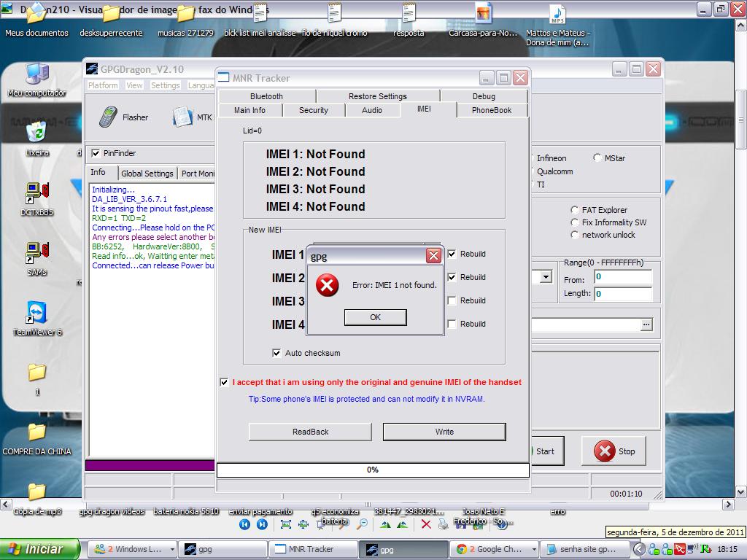
Task: Click the browse ... button in GPGDragon
Action: coord(646,324)
